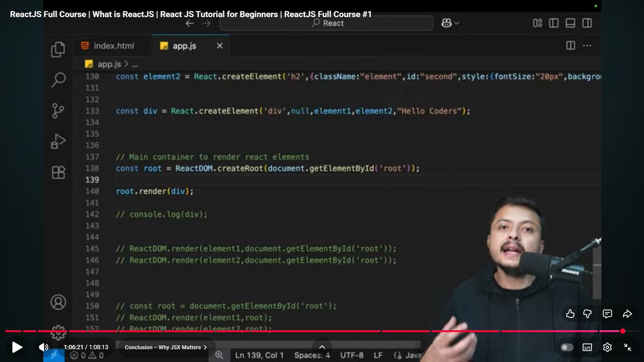644x362 pixels.
Task: Close the app.js tab
Action: tap(219, 46)
